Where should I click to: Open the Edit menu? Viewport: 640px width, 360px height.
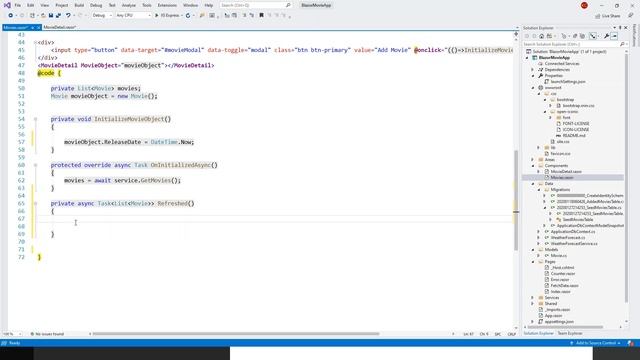(x=31, y=5)
